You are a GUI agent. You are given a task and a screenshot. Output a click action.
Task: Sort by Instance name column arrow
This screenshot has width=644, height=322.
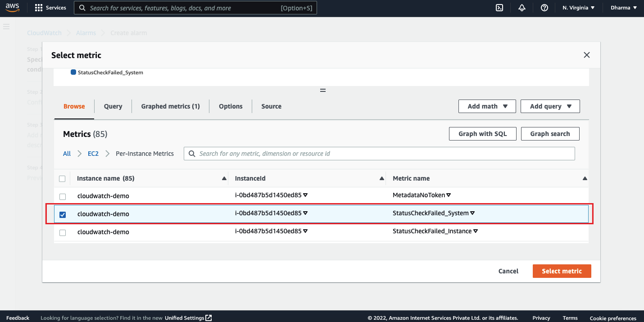click(224, 179)
